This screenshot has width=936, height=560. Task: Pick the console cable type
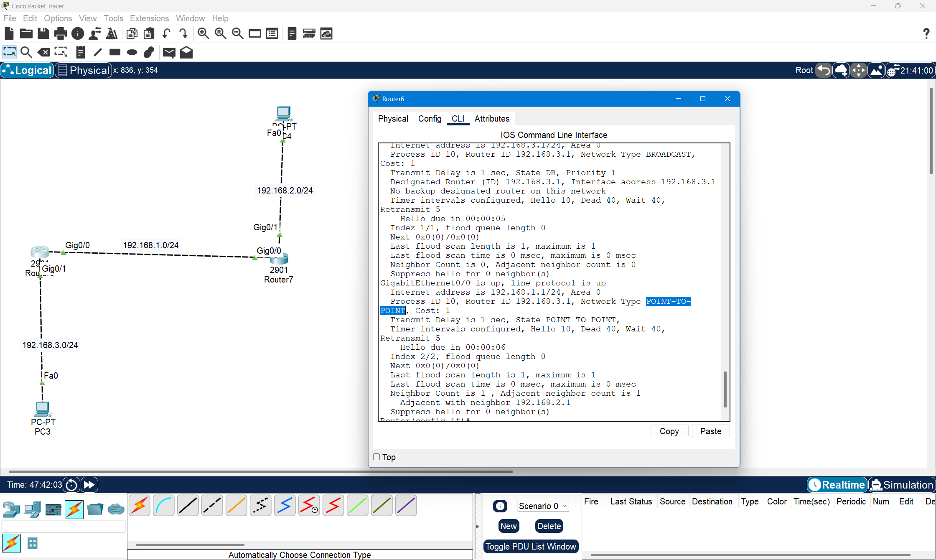click(164, 506)
